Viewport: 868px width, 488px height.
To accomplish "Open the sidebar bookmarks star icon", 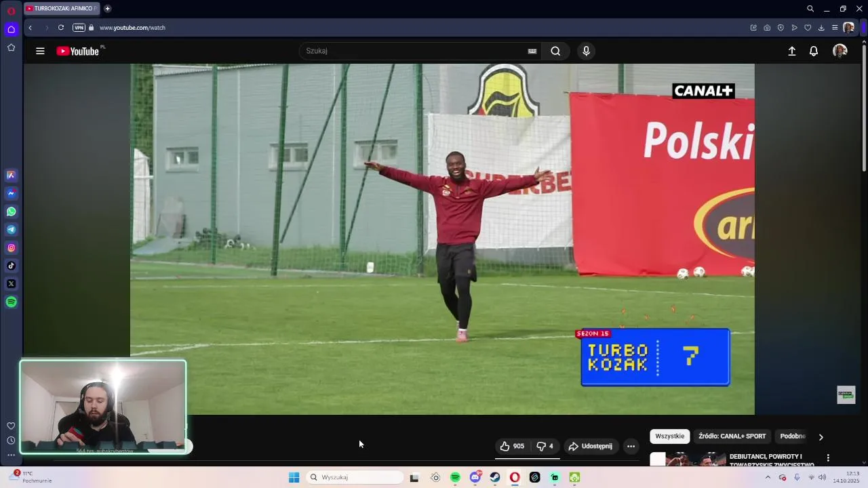I will [11, 47].
